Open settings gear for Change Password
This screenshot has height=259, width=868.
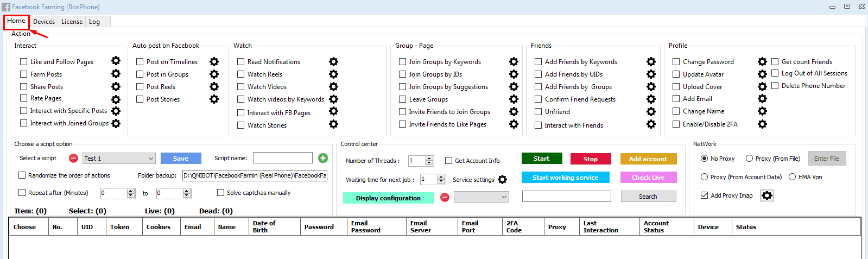[762, 62]
